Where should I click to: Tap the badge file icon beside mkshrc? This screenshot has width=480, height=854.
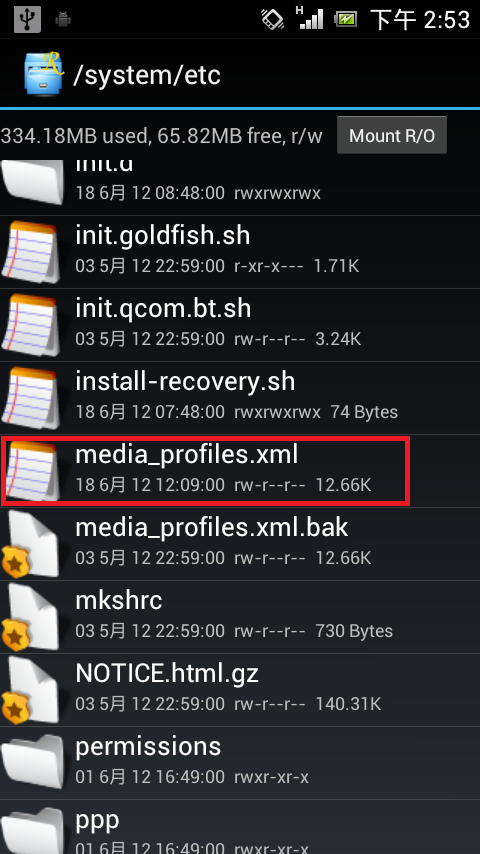[x=31, y=617]
